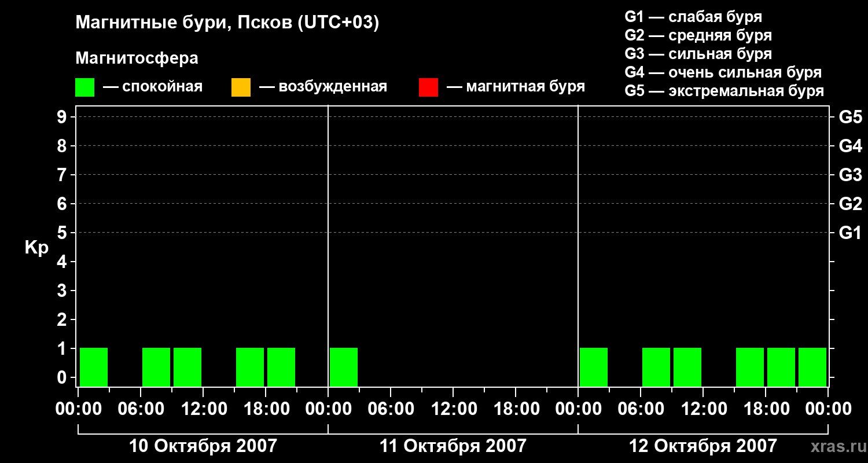Select the 06:00–09:00 bar on 10 October
This screenshot has height=463, width=868.
click(156, 367)
